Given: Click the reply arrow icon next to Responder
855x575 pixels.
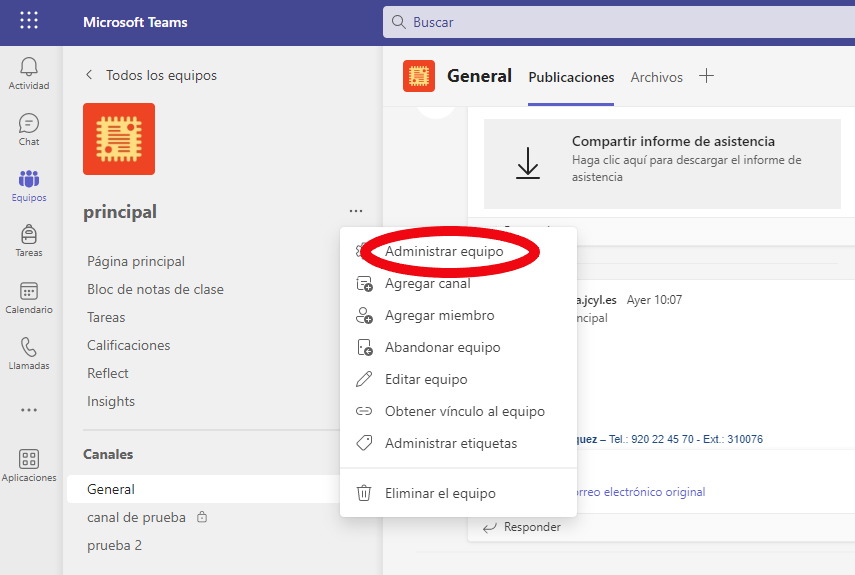Looking at the screenshot, I should 490,527.
